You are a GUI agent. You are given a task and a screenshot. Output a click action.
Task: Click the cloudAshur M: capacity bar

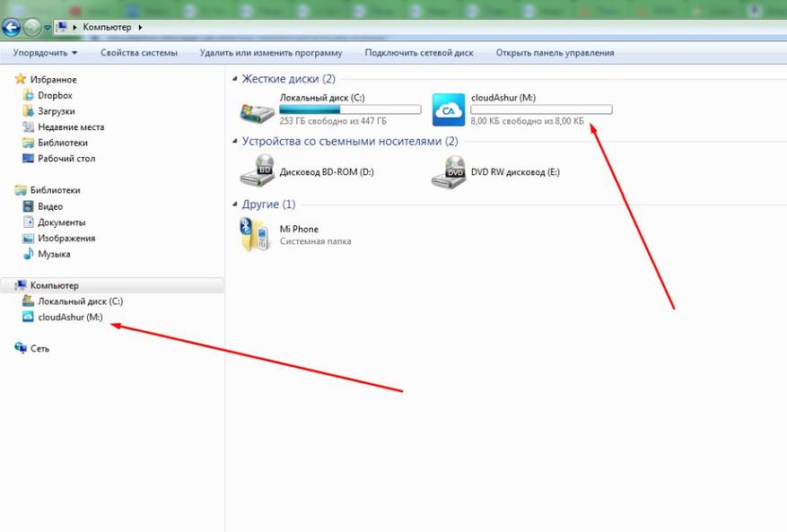tap(541, 109)
